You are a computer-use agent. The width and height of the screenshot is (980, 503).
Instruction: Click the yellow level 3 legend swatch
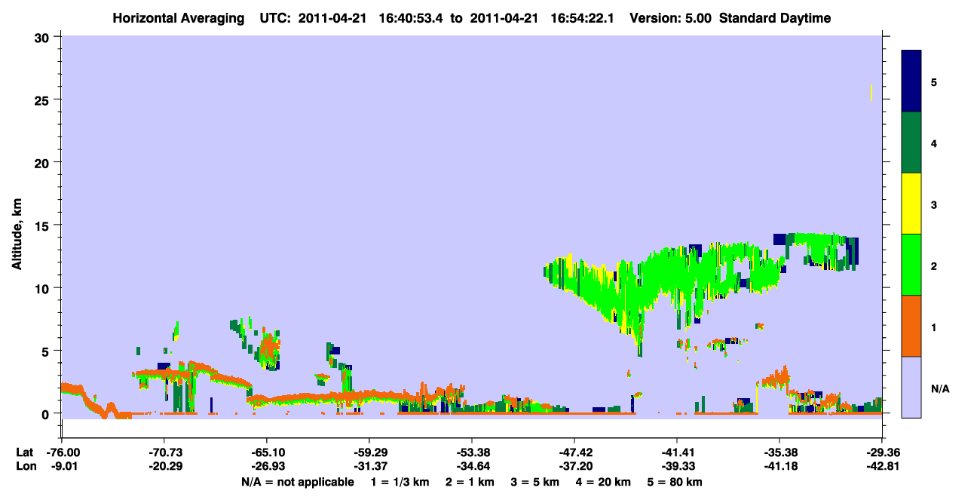click(911, 204)
